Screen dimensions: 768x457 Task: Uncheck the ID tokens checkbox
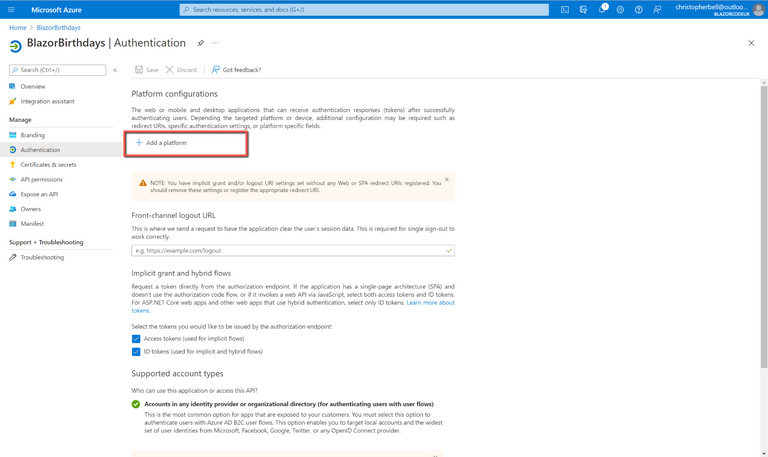coord(136,352)
